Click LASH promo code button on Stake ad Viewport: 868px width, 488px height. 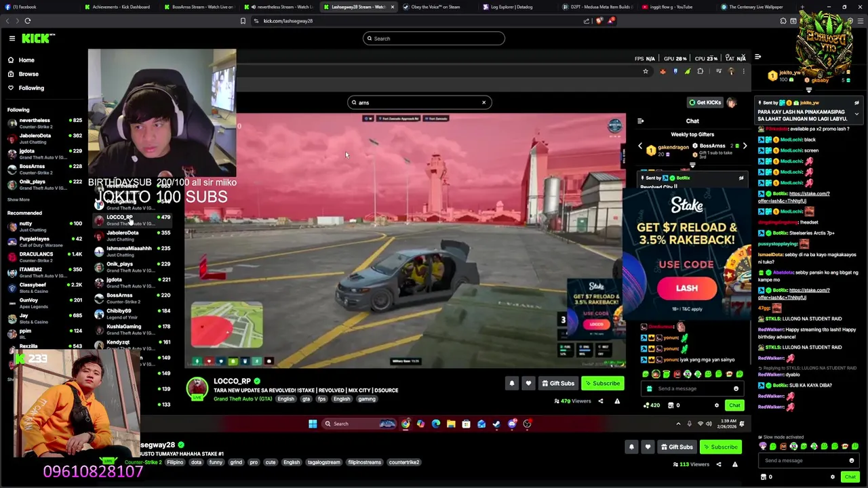[x=686, y=288]
